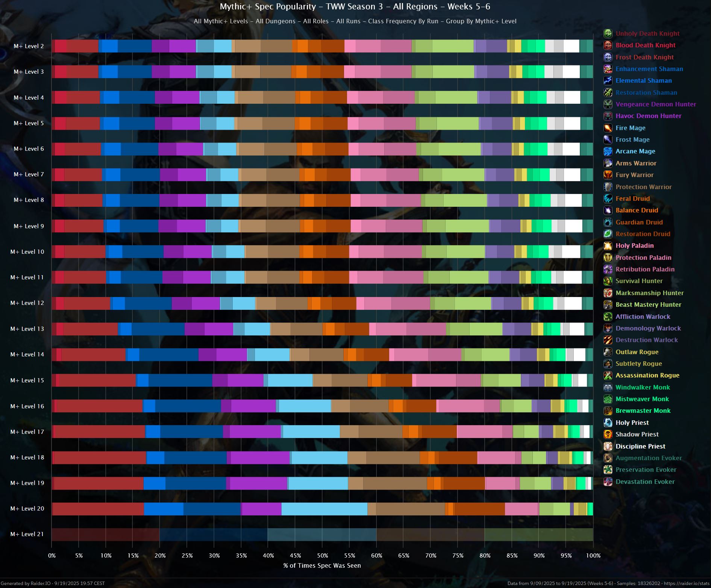Click the Arms Warrior legend icon
Image resolution: width=711 pixels, height=588 pixels.
coord(608,163)
